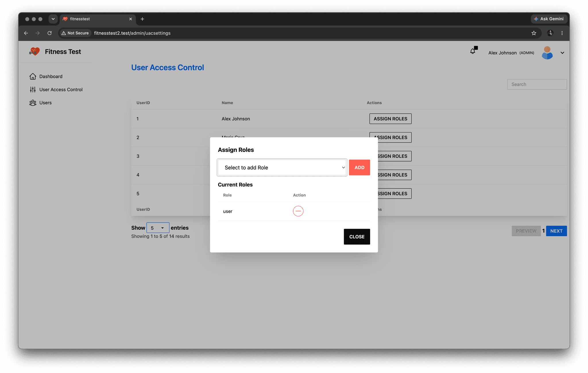This screenshot has height=373, width=588.
Task: Focus the Search input field
Action: coord(537,84)
